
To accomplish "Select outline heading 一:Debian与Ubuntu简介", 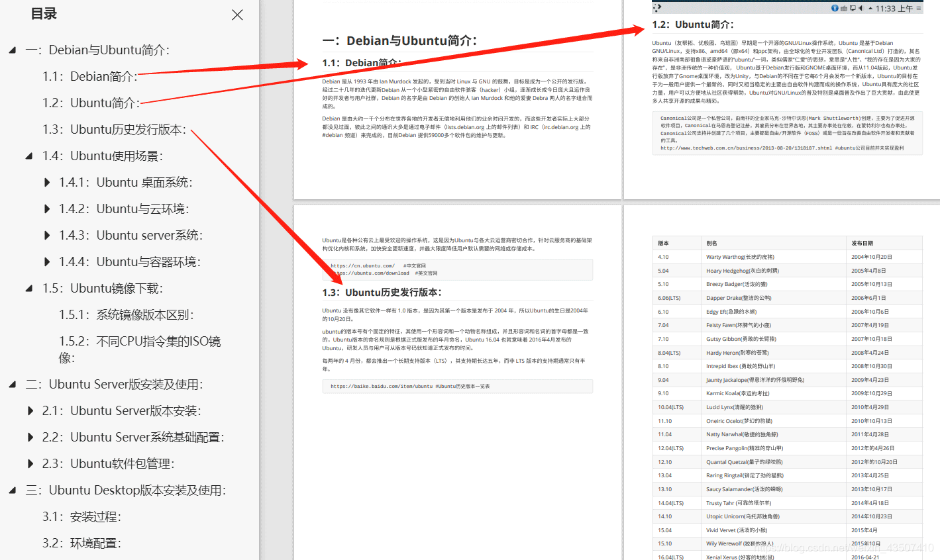I will (x=98, y=50).
